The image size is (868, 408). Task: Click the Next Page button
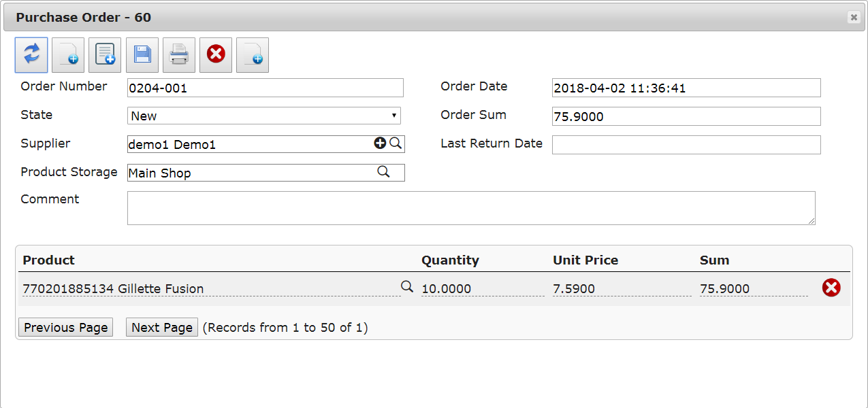[162, 327]
